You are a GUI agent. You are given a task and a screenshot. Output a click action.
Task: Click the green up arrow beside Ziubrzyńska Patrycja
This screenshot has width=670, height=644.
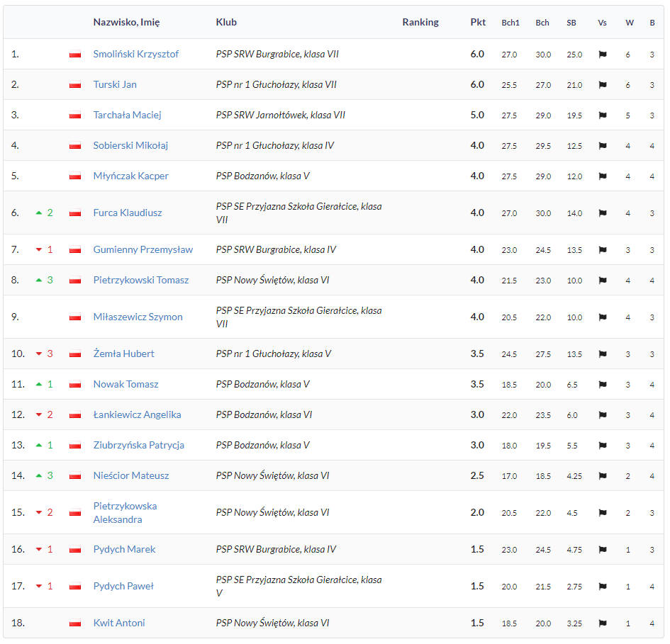(39, 445)
